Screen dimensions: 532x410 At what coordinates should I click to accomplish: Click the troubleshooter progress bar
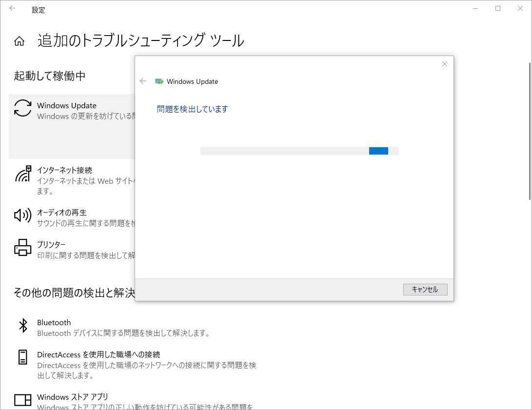299,151
